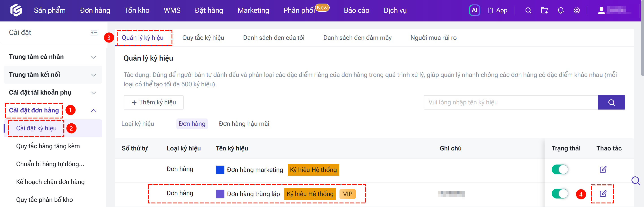Click the search icon in top bar
Image resolution: width=644 pixels, height=207 pixels.
click(528, 11)
